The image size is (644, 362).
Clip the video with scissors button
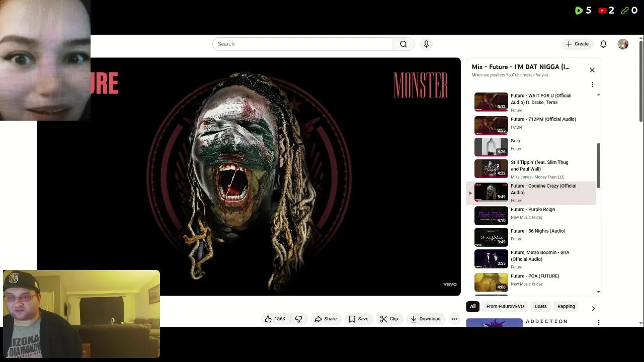click(x=389, y=319)
